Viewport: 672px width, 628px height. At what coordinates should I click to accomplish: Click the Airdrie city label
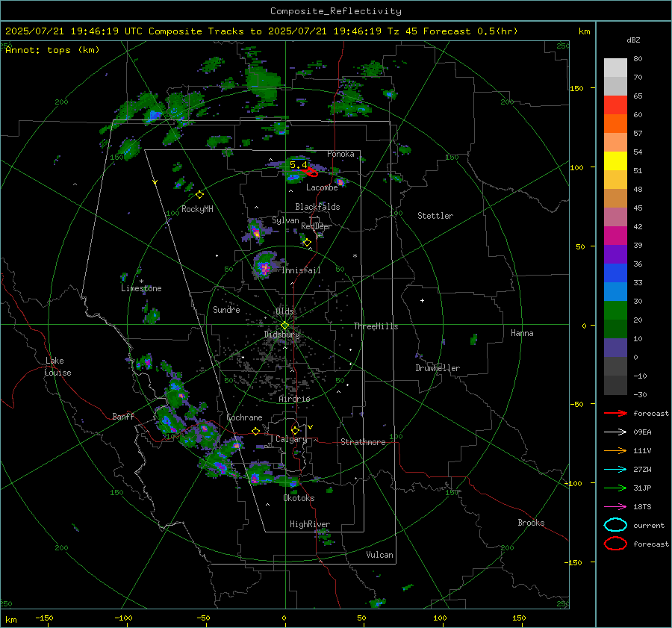(294, 399)
